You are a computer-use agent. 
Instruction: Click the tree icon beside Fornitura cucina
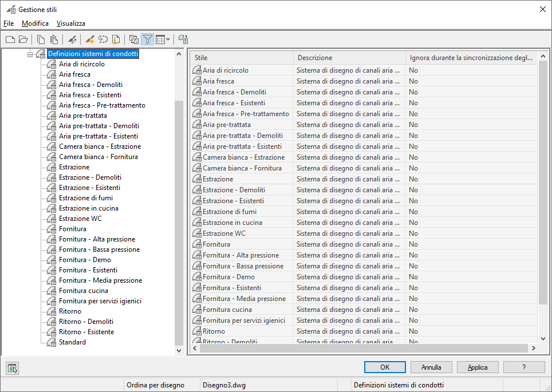[x=52, y=291]
